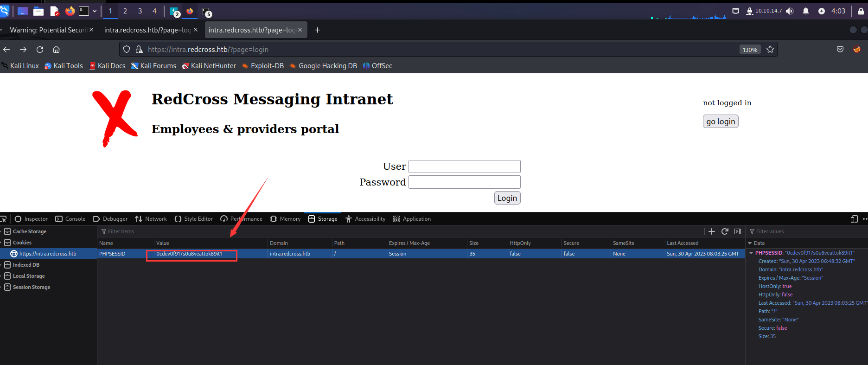
Task: Switch to the Console tab
Action: pyautogui.click(x=70, y=219)
